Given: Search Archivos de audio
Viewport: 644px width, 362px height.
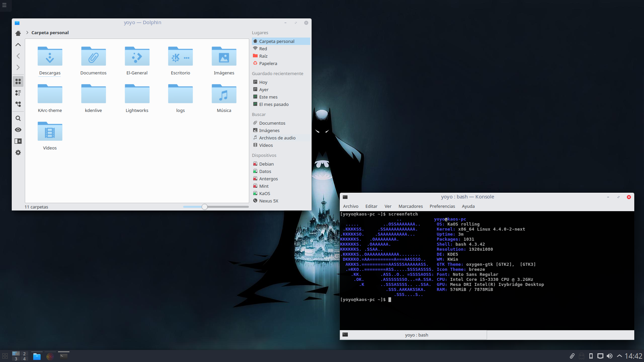Looking at the screenshot, I should click(281, 138).
